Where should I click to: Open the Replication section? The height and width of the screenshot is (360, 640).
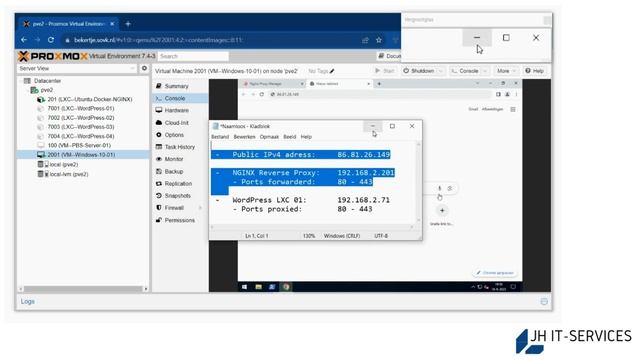(x=178, y=184)
